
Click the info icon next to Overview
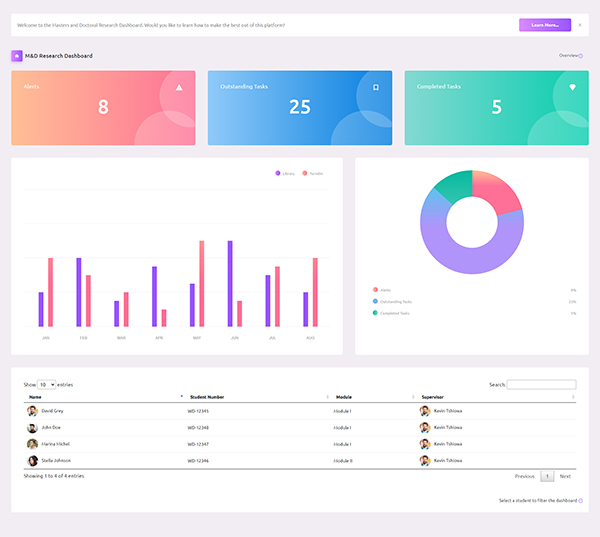coord(581,56)
